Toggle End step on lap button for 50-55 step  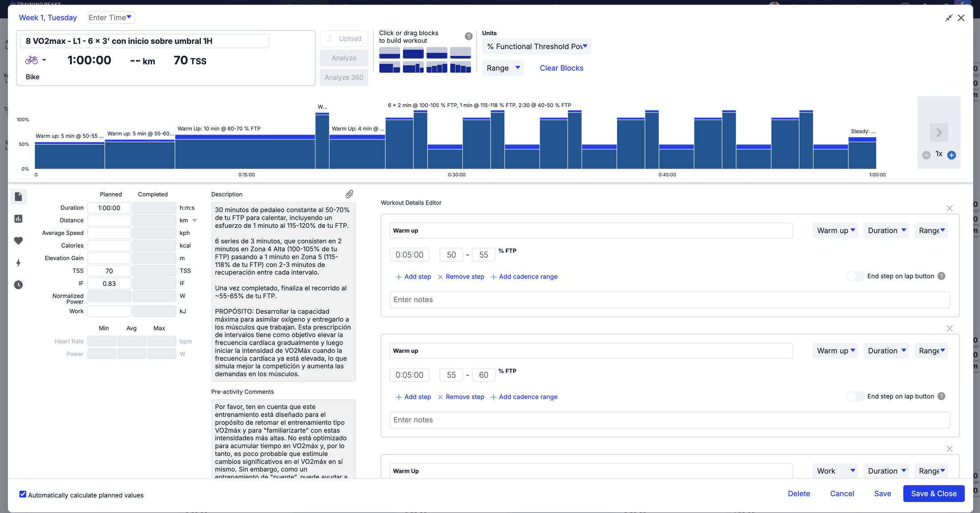pyautogui.click(x=855, y=276)
